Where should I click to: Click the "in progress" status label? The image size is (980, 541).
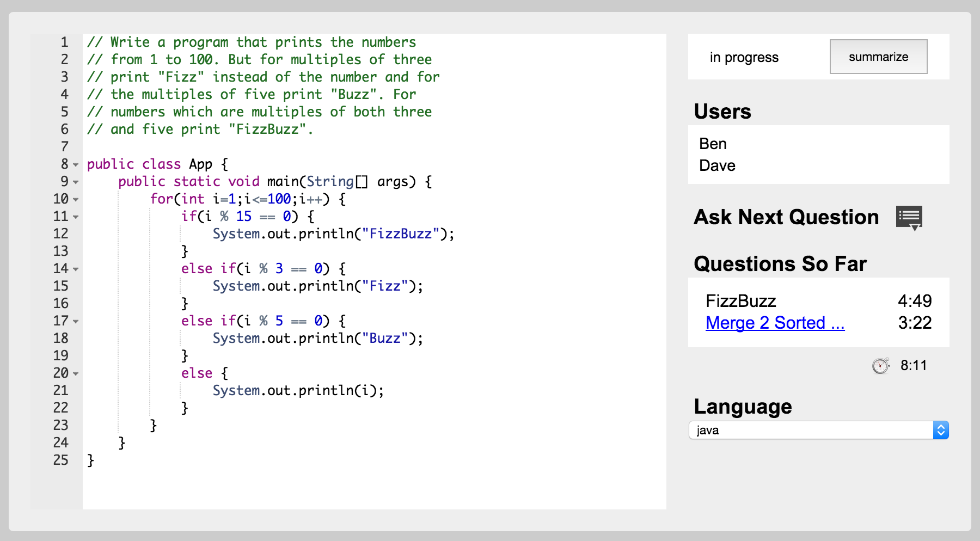[744, 57]
